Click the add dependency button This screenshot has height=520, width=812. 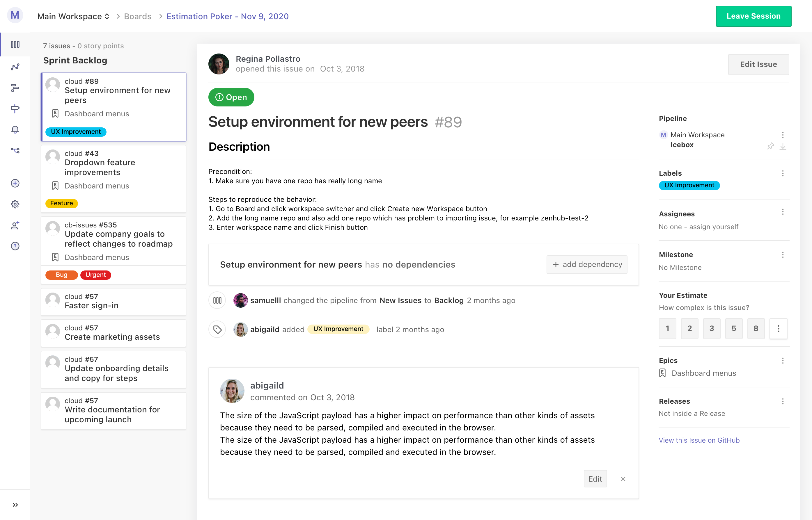tap(587, 264)
